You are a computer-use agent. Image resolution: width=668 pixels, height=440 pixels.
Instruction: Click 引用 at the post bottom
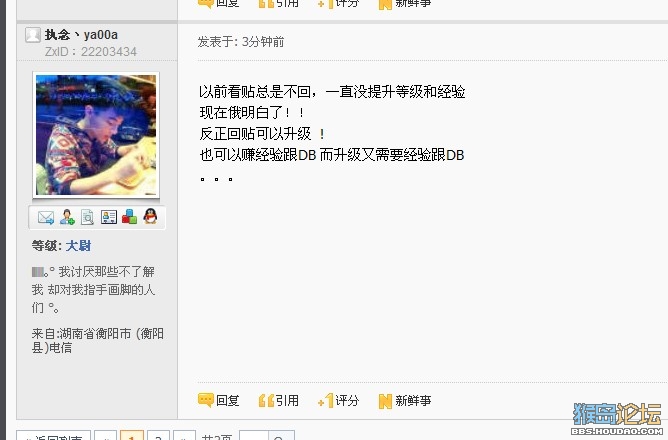coord(279,400)
